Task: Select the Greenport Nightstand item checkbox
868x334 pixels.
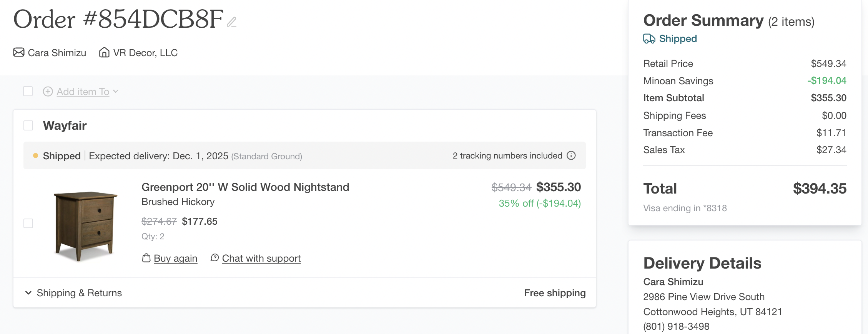Action: tap(28, 223)
